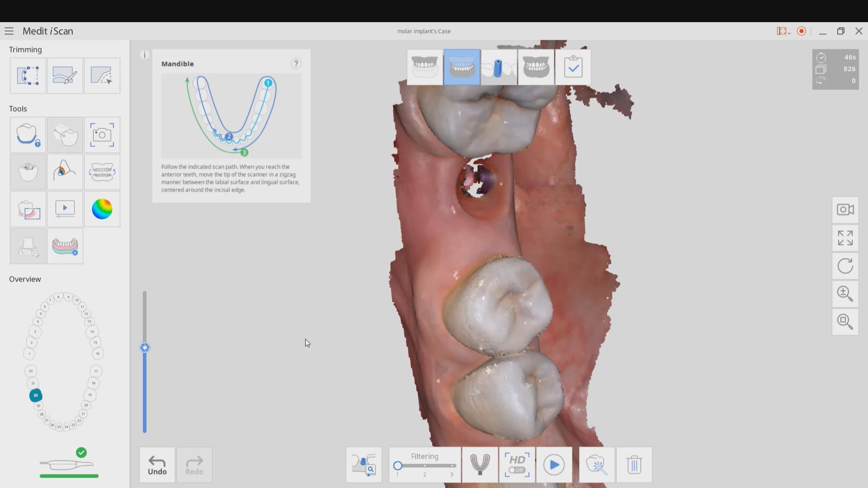The width and height of the screenshot is (868, 488).
Task: Start video recording with the camera icon
Action: point(845,210)
